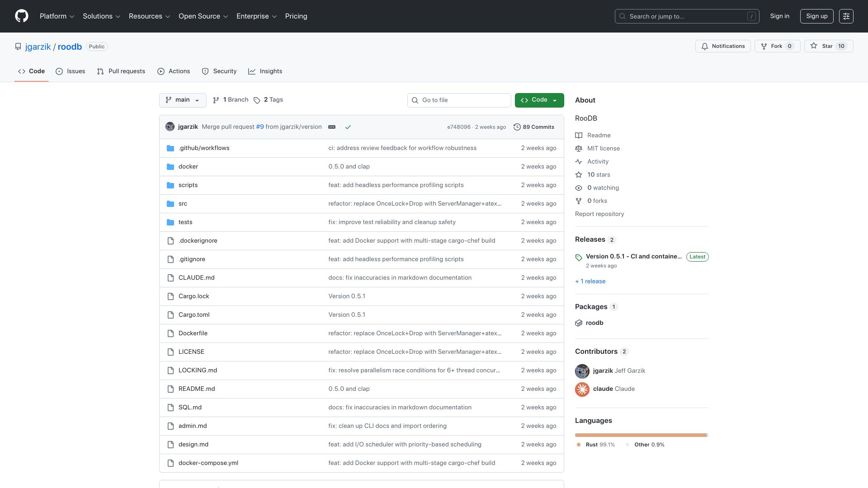Click jgarzik avatar in latest commit row
Image resolution: width=868 pixels, height=488 pixels.
point(170,127)
